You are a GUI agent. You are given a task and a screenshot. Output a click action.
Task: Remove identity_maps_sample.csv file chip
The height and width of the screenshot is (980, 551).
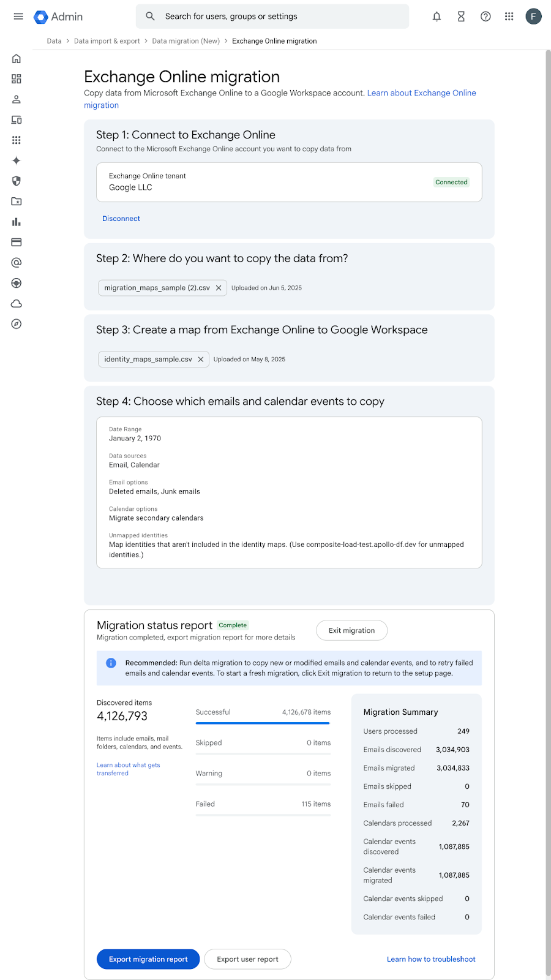coord(201,360)
